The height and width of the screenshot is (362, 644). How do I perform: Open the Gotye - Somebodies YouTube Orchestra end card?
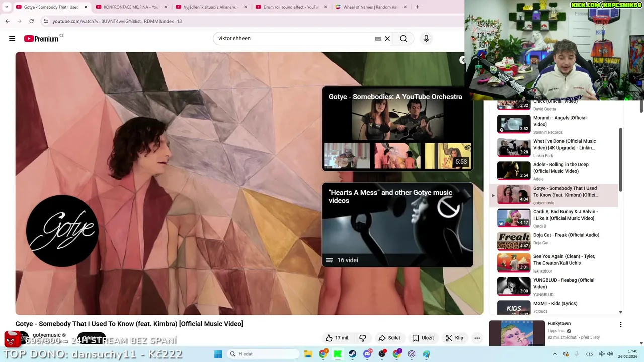tap(397, 129)
